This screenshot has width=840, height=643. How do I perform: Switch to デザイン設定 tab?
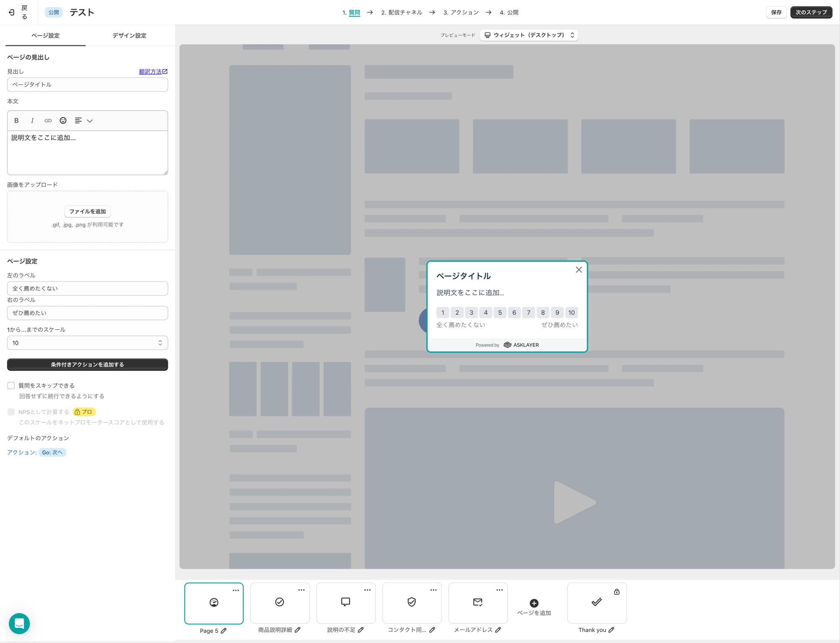tap(129, 36)
